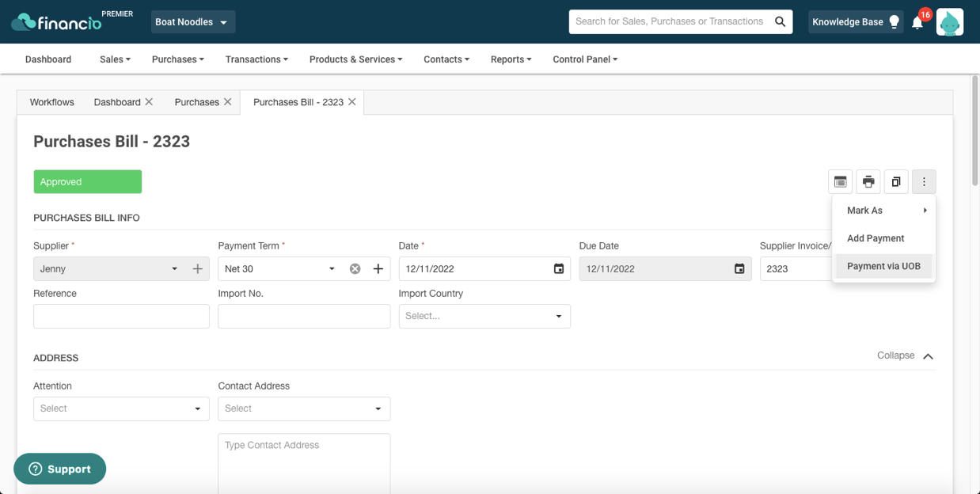Click the journal list view icon
This screenshot has width=980, height=494.
[841, 182]
